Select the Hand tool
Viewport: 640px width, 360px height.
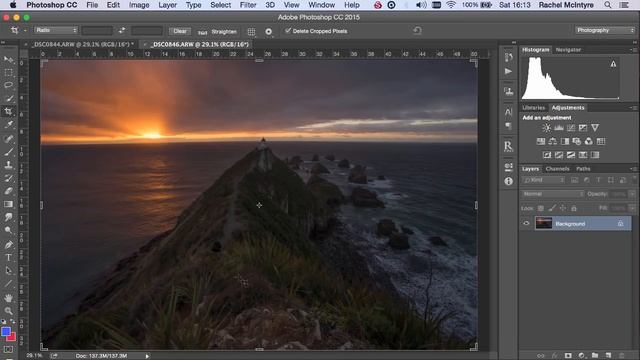[8, 298]
